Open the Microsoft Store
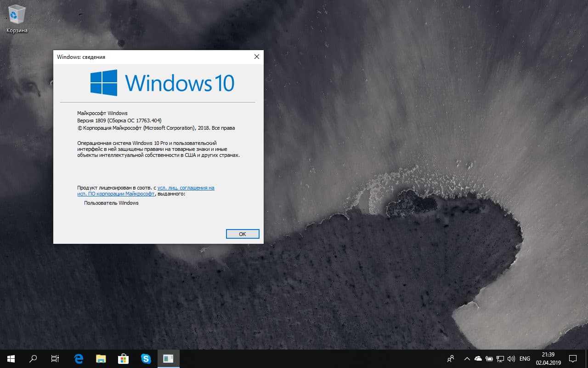Viewport: 588px width, 368px height. click(123, 358)
